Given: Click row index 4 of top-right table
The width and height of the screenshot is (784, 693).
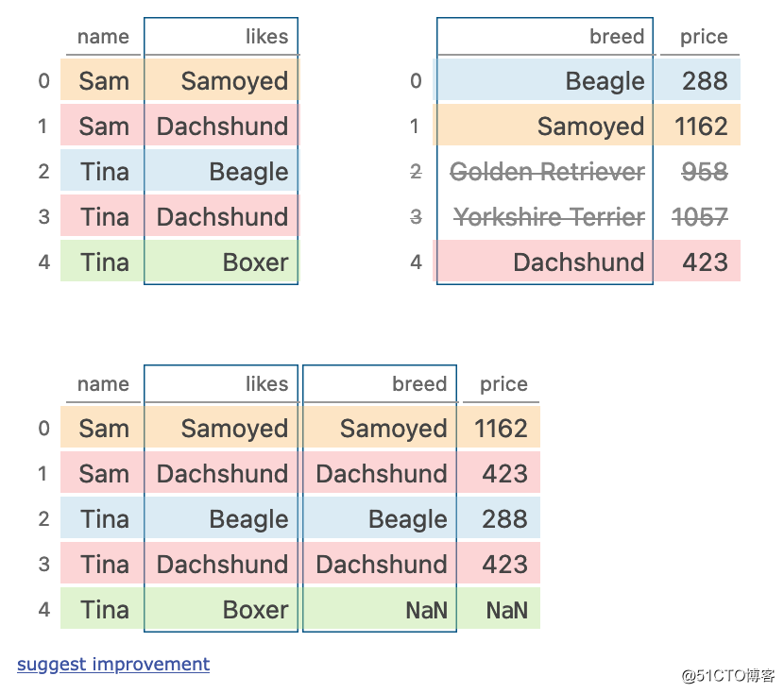Looking at the screenshot, I should coord(416,262).
